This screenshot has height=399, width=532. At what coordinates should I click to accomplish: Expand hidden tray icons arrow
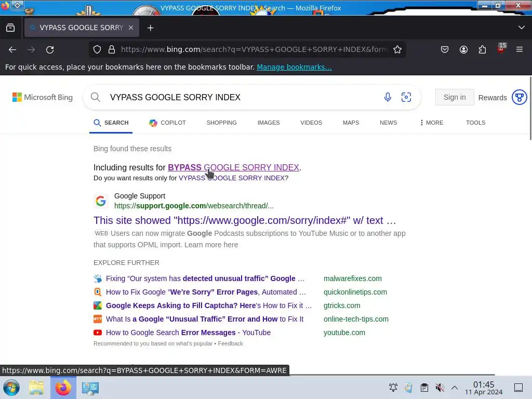455,388
